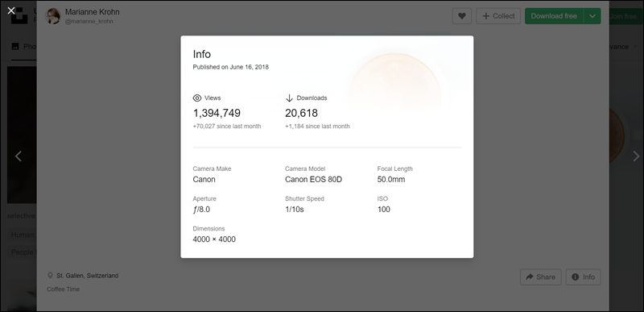The height and width of the screenshot is (312, 644).
Task: Click the Info button below the photo
Action: [583, 277]
